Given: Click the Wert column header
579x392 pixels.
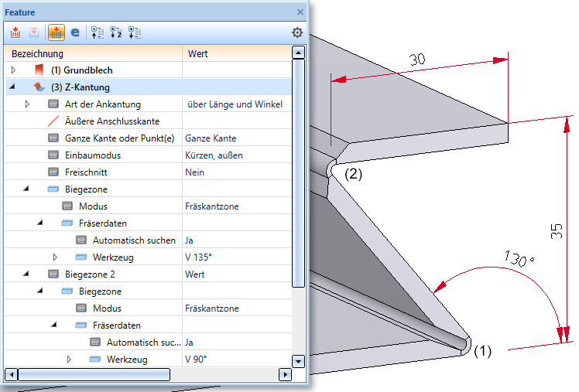Looking at the screenshot, I should click(x=237, y=54).
